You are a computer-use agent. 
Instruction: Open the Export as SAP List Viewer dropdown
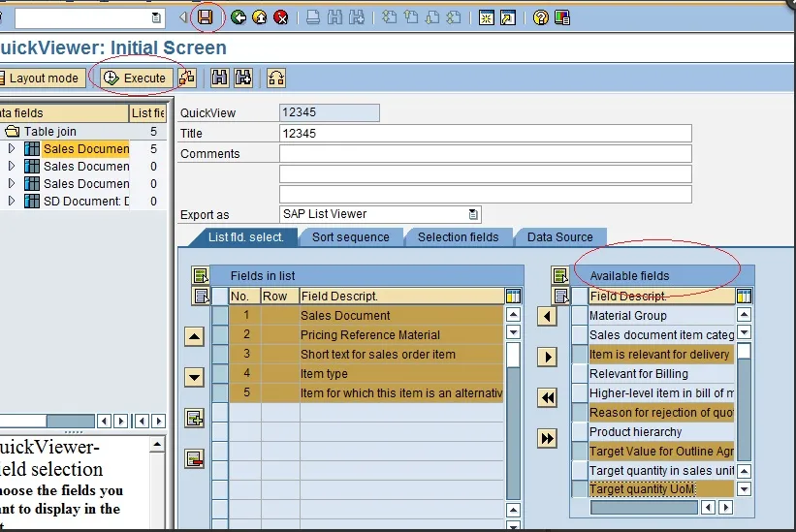click(473, 214)
